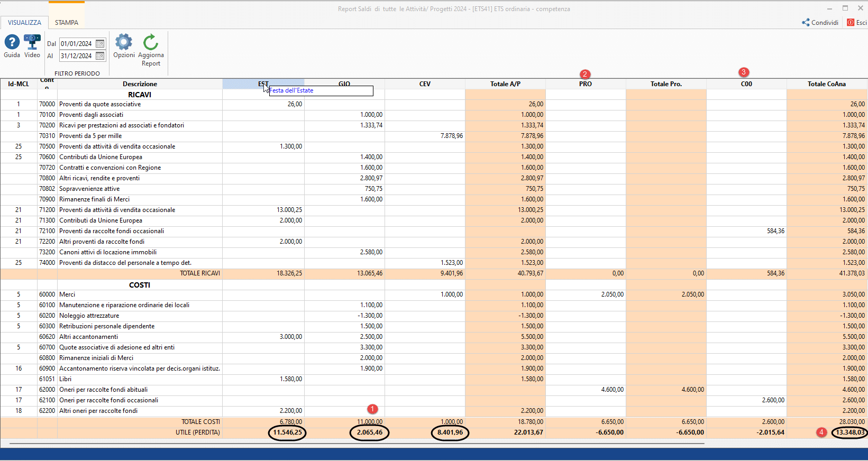Open the Video tutorial icon

32,42
